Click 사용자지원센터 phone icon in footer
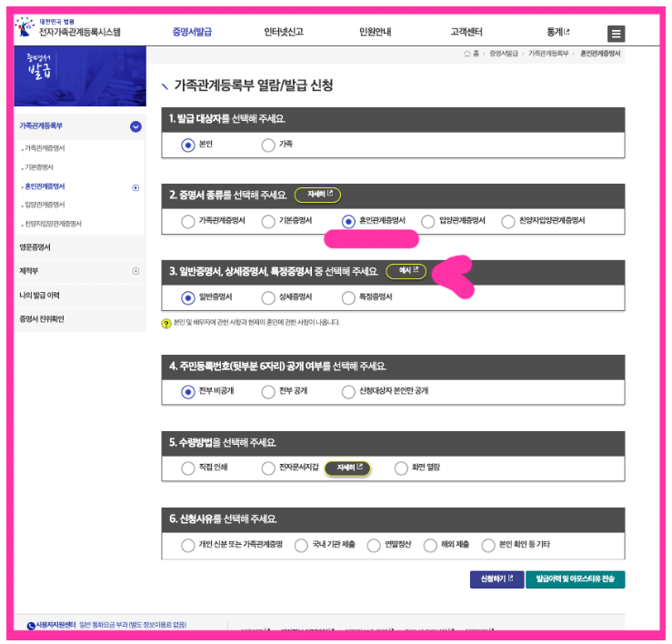The width and height of the screenshot is (672, 644). [x=31, y=626]
